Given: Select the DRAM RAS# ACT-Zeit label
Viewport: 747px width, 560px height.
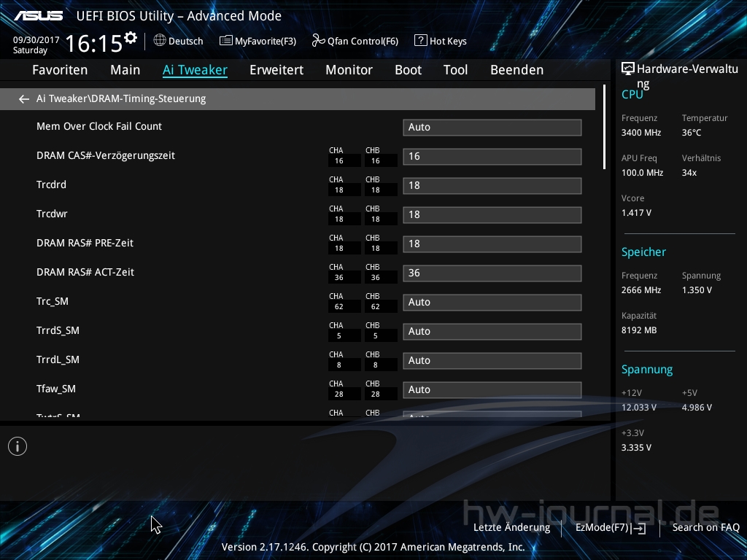Looking at the screenshot, I should pyautogui.click(x=85, y=272).
